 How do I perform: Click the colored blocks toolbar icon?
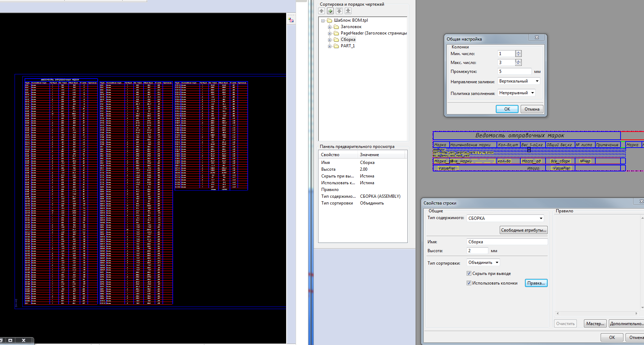coord(291,20)
